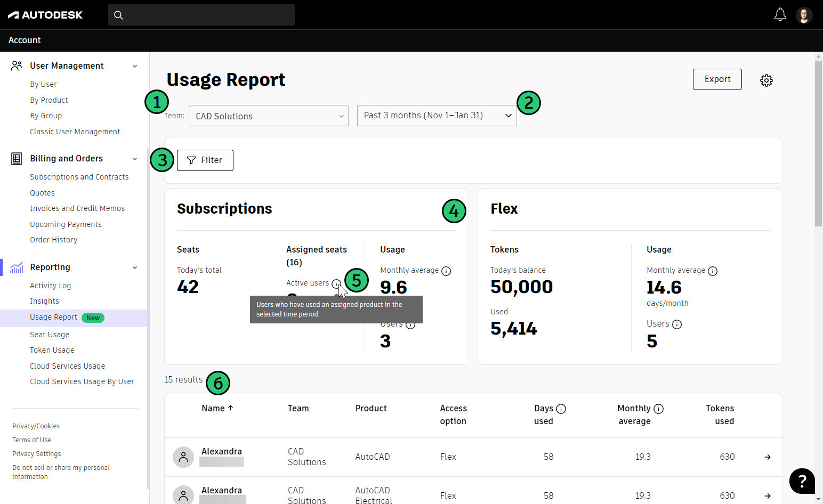
Task: Click the Team column header
Action: 298,408
